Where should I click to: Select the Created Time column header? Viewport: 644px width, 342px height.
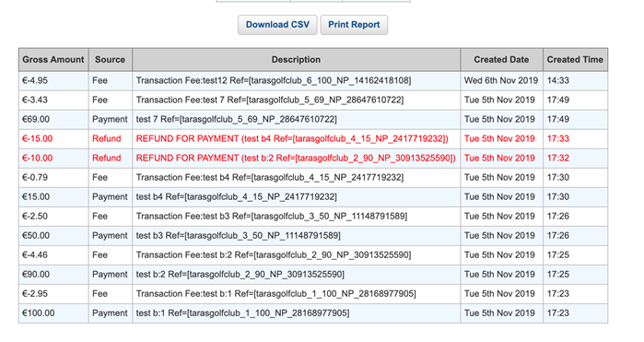click(575, 60)
